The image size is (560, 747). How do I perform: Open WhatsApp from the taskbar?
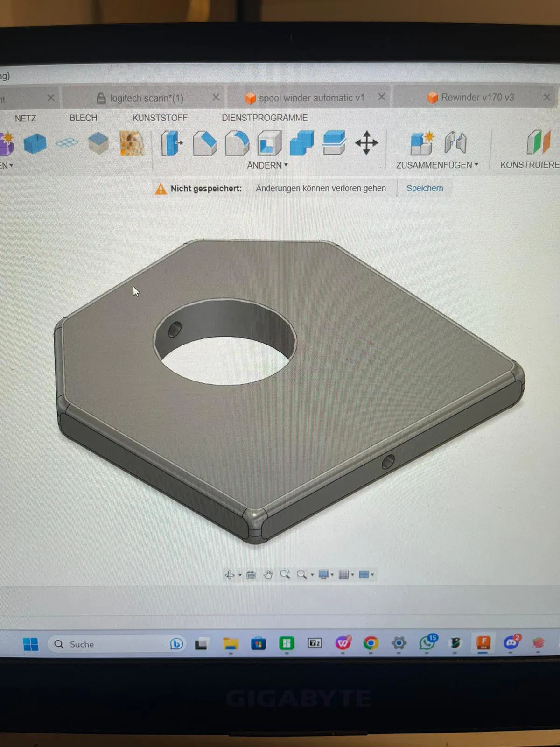point(427,642)
